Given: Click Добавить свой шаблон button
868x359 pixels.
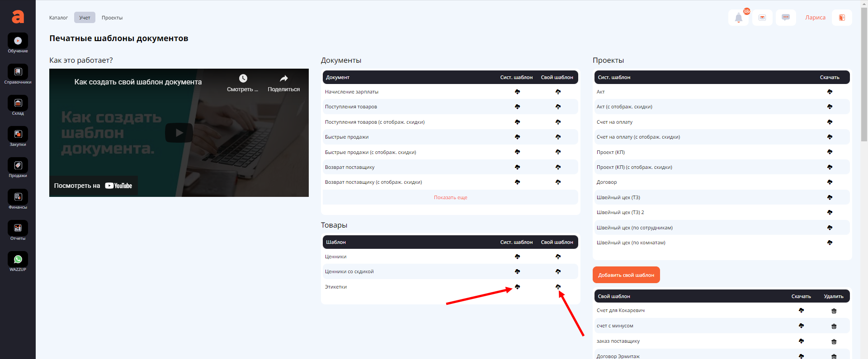Looking at the screenshot, I should (x=626, y=275).
